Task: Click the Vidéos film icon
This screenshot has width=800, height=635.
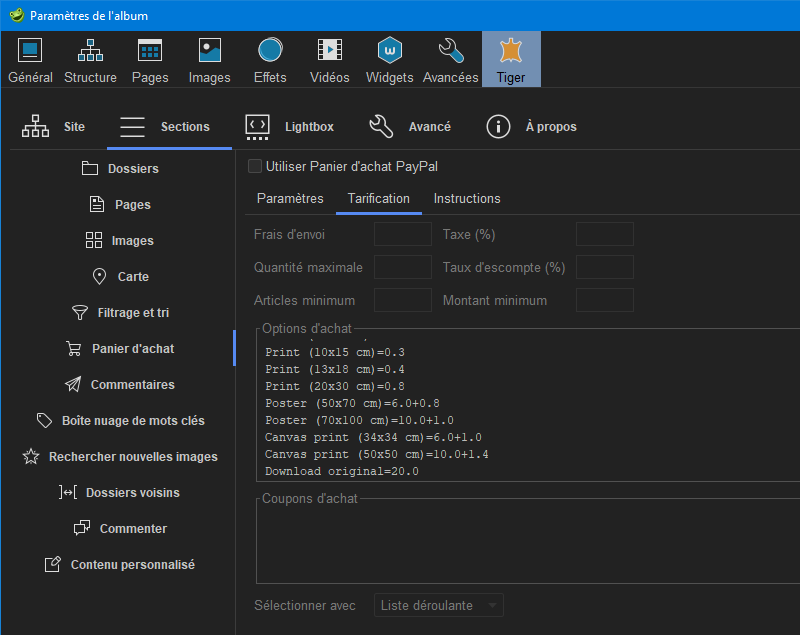Action: point(329,59)
